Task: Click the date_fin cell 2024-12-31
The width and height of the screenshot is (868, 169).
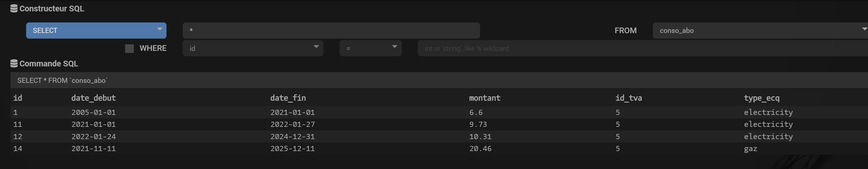Action: tap(293, 136)
